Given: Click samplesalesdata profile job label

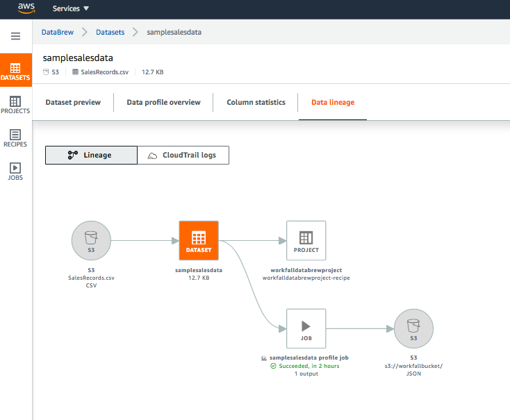Looking at the screenshot, I should click(x=309, y=358).
